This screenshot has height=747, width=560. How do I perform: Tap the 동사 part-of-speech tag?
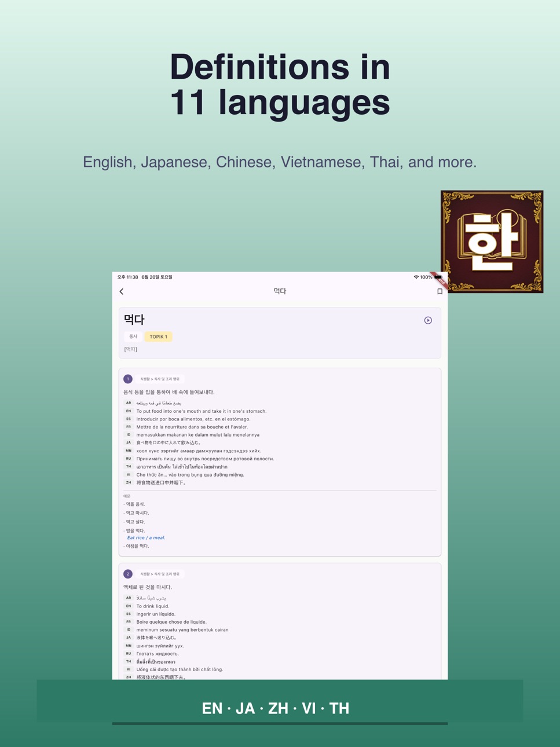tap(133, 336)
